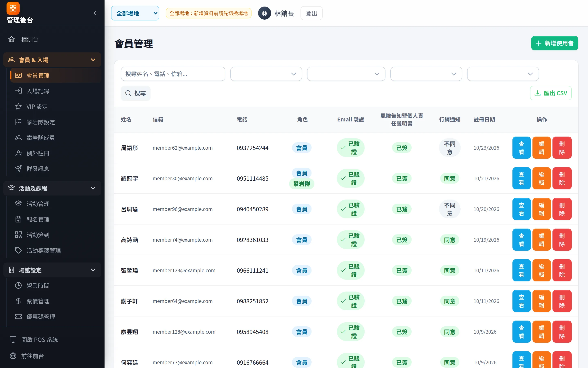The width and height of the screenshot is (588, 368).
Task: Open 入場記錄 entry log
Action: click(55, 91)
